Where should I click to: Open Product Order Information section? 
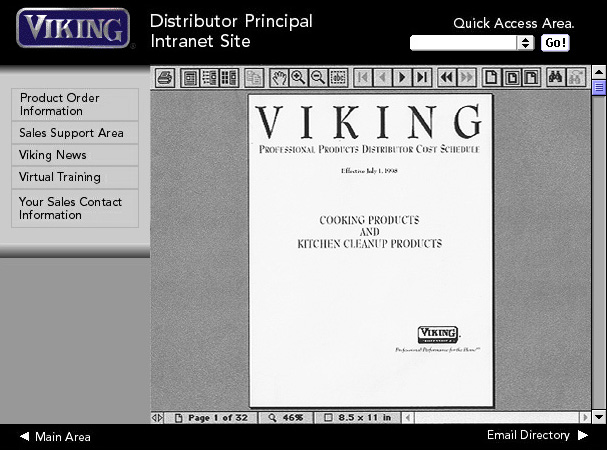(x=75, y=104)
